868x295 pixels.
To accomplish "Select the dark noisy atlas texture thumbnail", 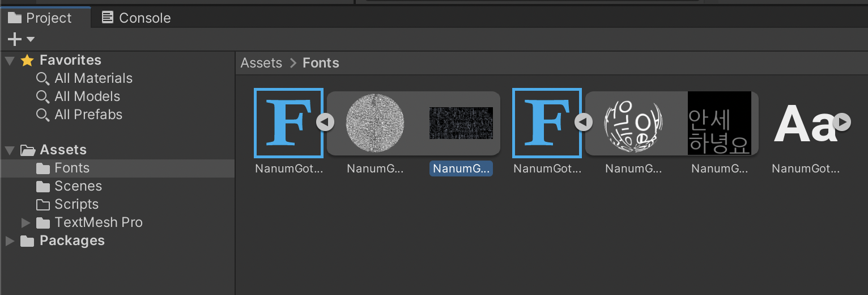I will [461, 123].
